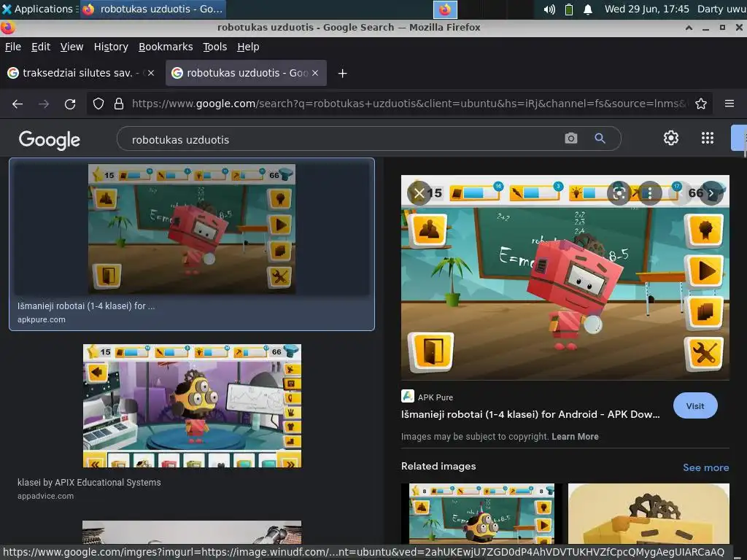Viewport: 747px width, 560px height.
Task: Open the Tools menu
Action: click(x=215, y=47)
